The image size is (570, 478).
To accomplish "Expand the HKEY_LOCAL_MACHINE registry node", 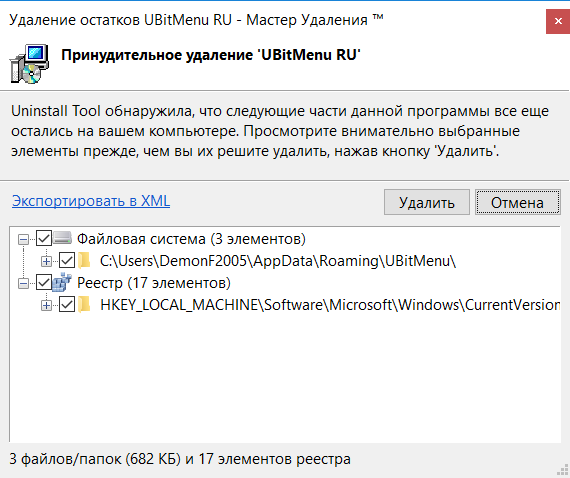I will 47,305.
